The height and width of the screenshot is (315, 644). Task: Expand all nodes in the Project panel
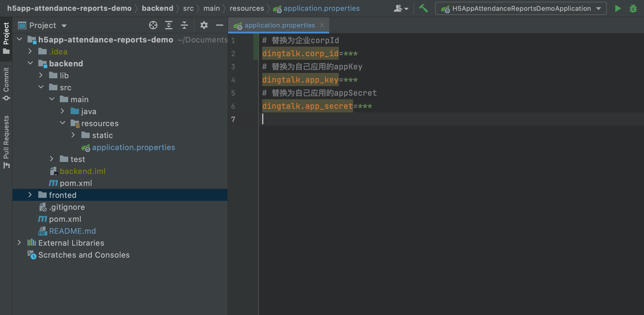[x=168, y=25]
